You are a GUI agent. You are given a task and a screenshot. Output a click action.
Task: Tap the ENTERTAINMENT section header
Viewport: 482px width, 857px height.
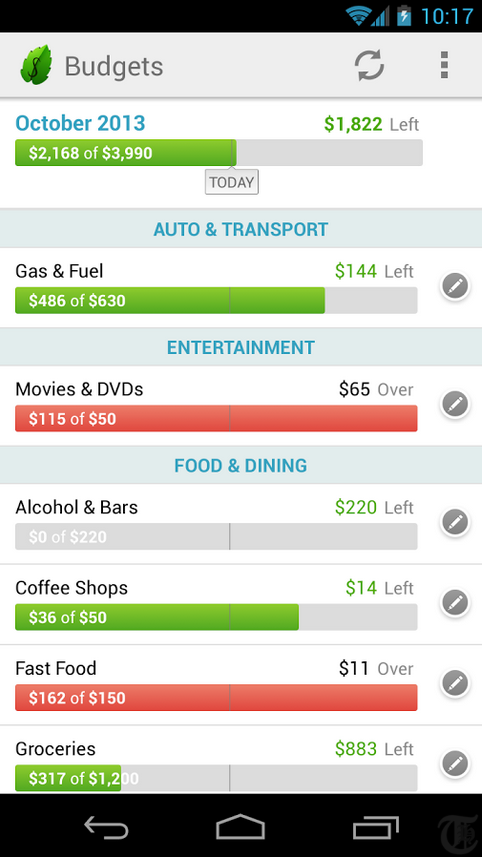point(241,348)
